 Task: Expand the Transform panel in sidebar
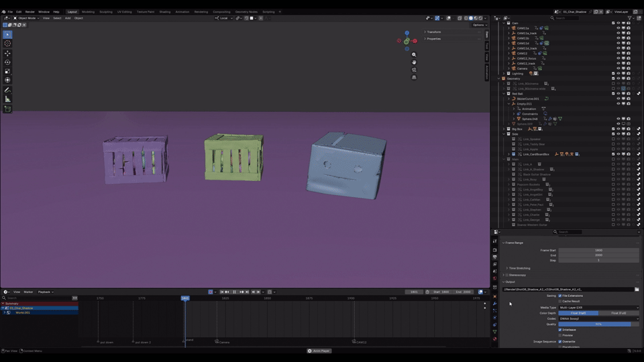click(x=433, y=32)
